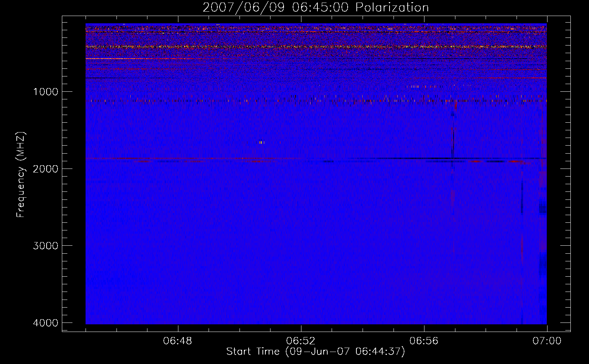The image size is (589, 364).
Task: Click the 06:52 time tick label
Action: pyautogui.click(x=301, y=341)
